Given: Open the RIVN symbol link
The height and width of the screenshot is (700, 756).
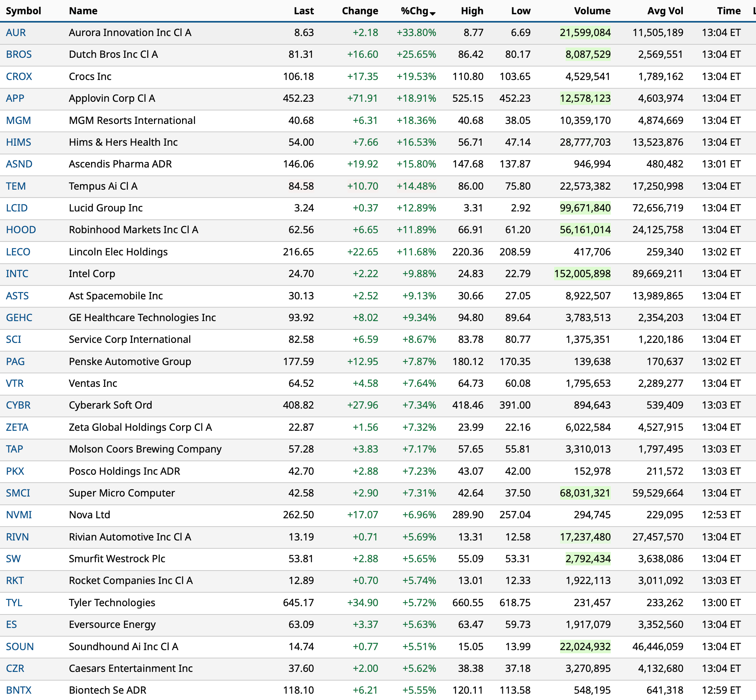Looking at the screenshot, I should point(17,537).
